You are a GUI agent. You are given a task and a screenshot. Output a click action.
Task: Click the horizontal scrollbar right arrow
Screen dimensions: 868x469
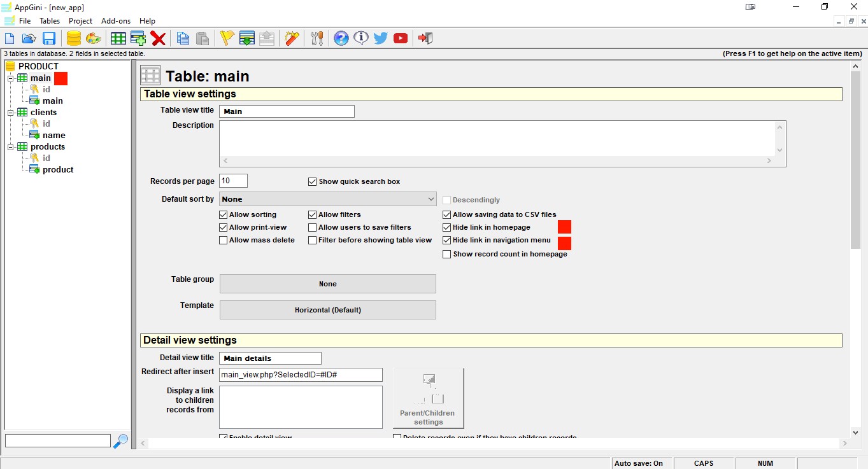(x=844, y=443)
